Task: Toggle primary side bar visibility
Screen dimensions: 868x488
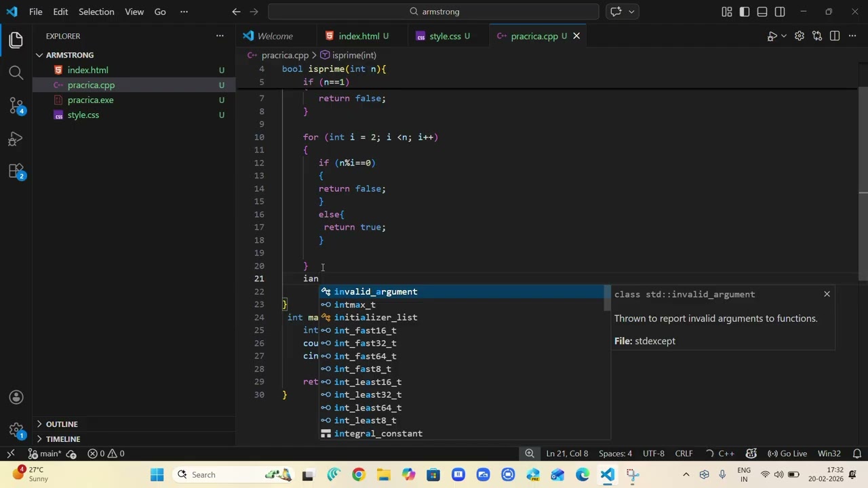Action: 745,12
